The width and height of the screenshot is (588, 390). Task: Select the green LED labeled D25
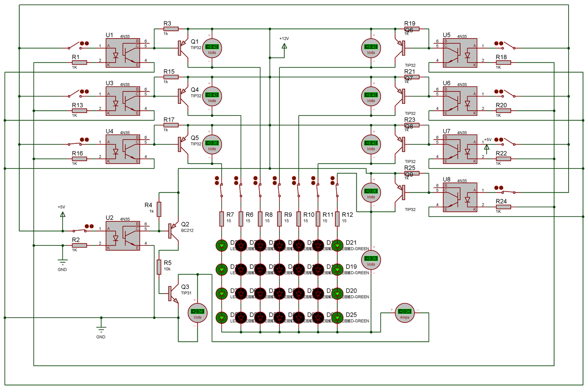338,317
